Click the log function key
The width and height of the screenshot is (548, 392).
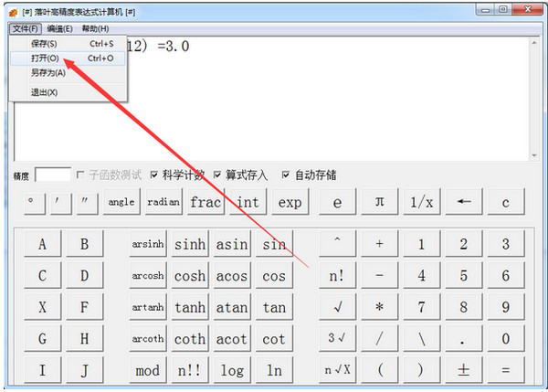click(232, 370)
